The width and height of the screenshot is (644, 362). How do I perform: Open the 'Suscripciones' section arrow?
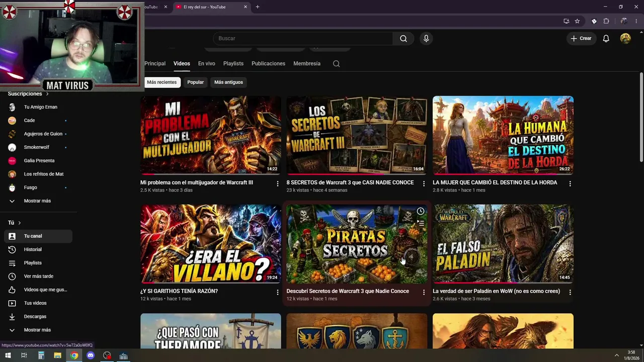[x=47, y=94]
